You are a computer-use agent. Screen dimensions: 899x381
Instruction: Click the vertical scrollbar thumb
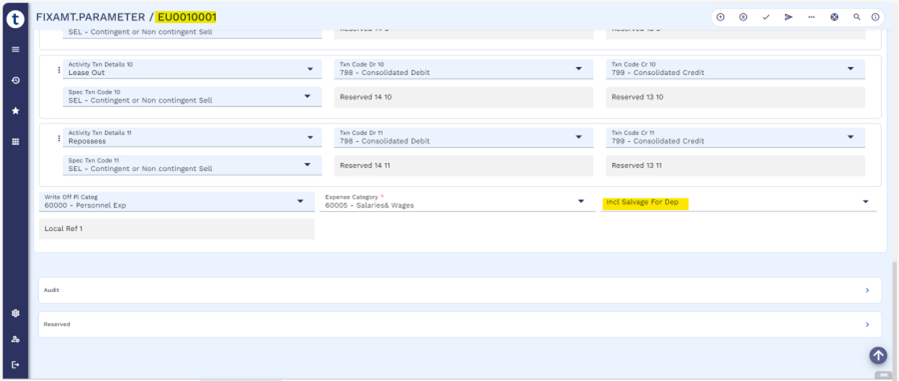(x=893, y=318)
